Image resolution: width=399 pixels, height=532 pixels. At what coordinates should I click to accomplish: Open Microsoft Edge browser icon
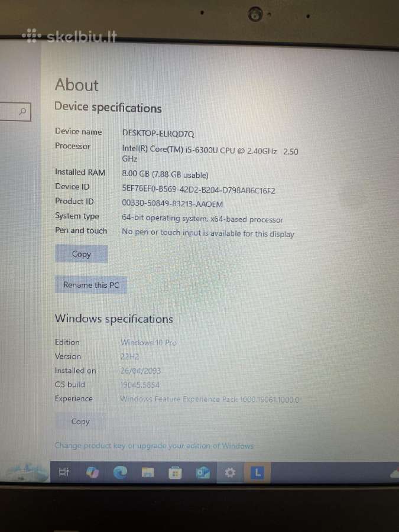pos(120,472)
